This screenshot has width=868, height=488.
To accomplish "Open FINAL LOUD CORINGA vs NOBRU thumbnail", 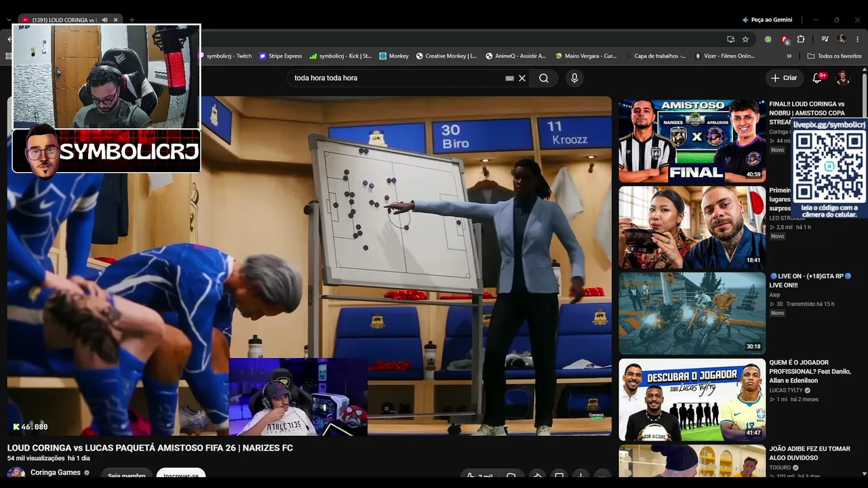I will (692, 141).
